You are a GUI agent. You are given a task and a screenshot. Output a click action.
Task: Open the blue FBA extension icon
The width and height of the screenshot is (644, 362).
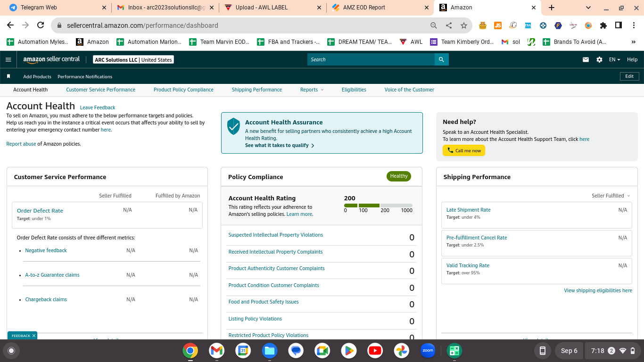pos(528,25)
